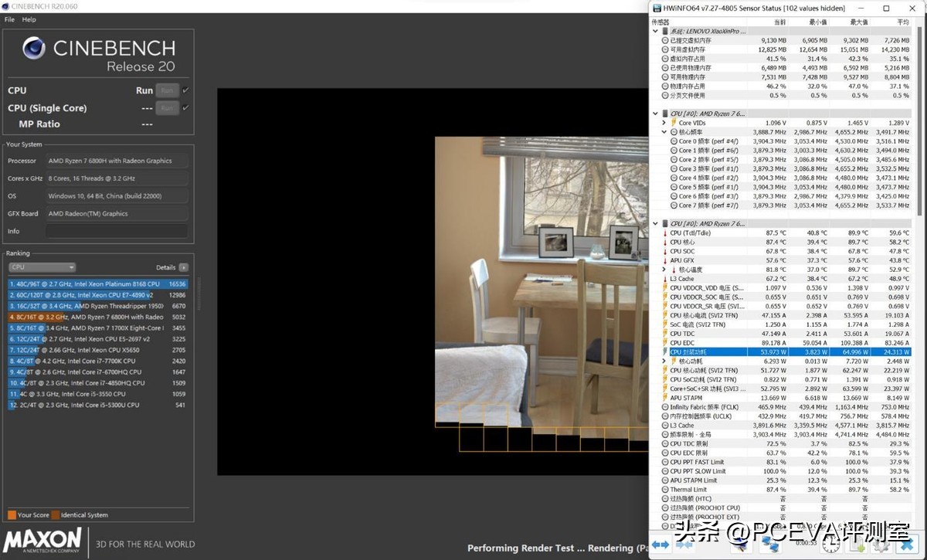927x560 pixels.
Task: Click the HWiNFO app icon in title bar
Action: coord(657,8)
